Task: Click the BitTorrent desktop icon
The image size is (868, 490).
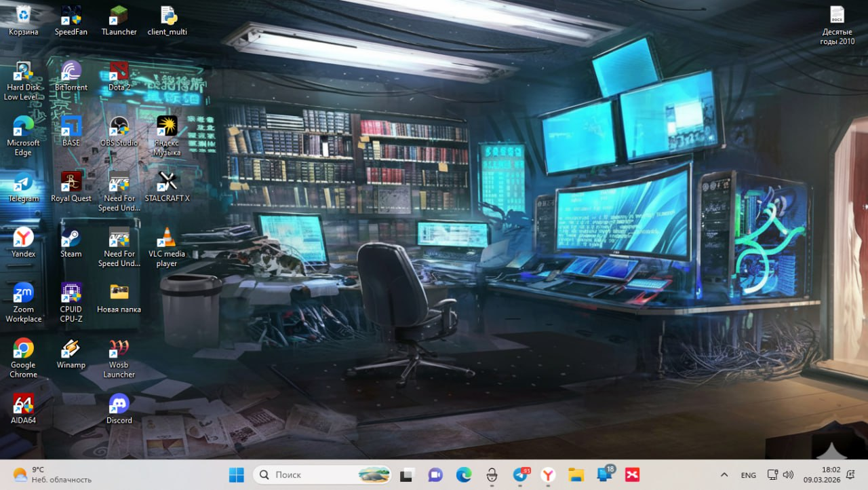Action: [x=71, y=76]
